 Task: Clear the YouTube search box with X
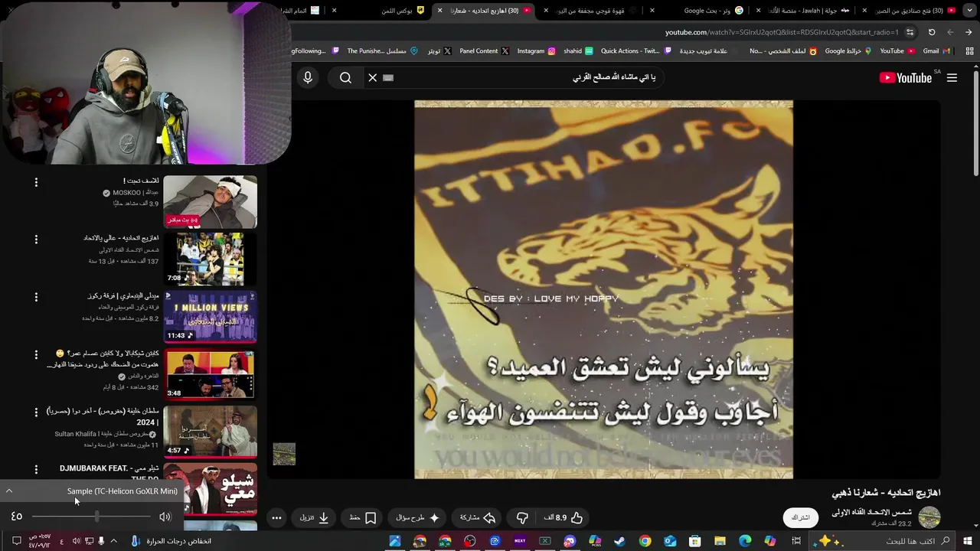373,77
